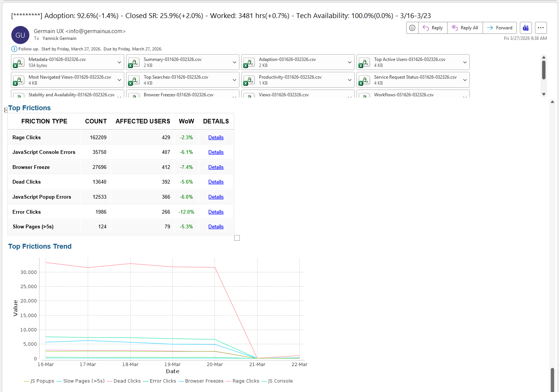Click the Metadata CSV attachment file icon
Viewport: 559px width, 392px height.
18,62
